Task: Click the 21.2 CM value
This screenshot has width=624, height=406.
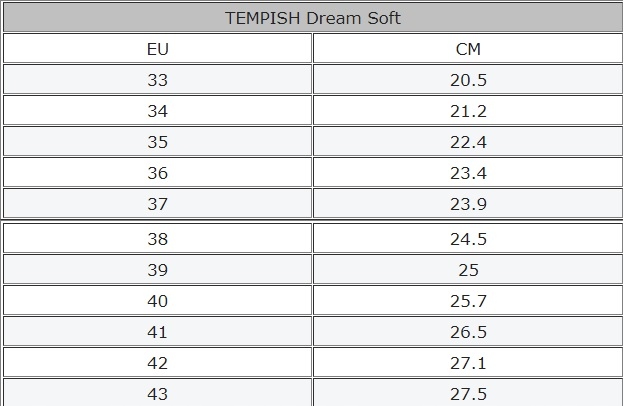Action: (x=468, y=111)
